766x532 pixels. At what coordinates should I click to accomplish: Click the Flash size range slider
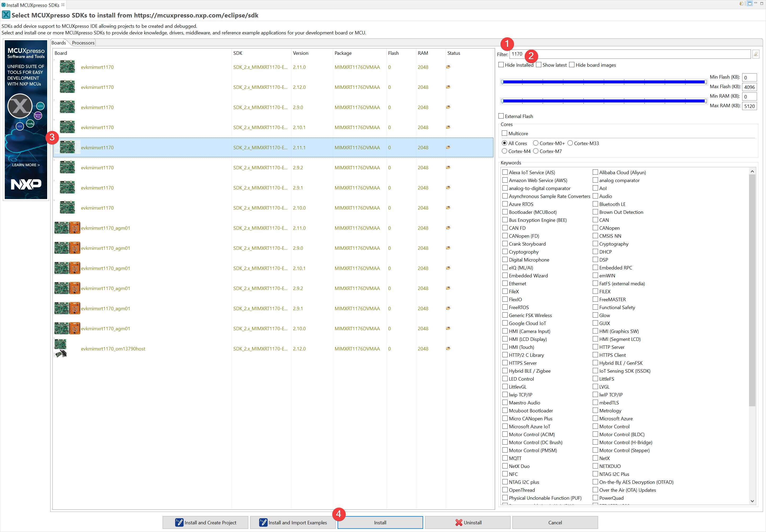click(x=604, y=82)
